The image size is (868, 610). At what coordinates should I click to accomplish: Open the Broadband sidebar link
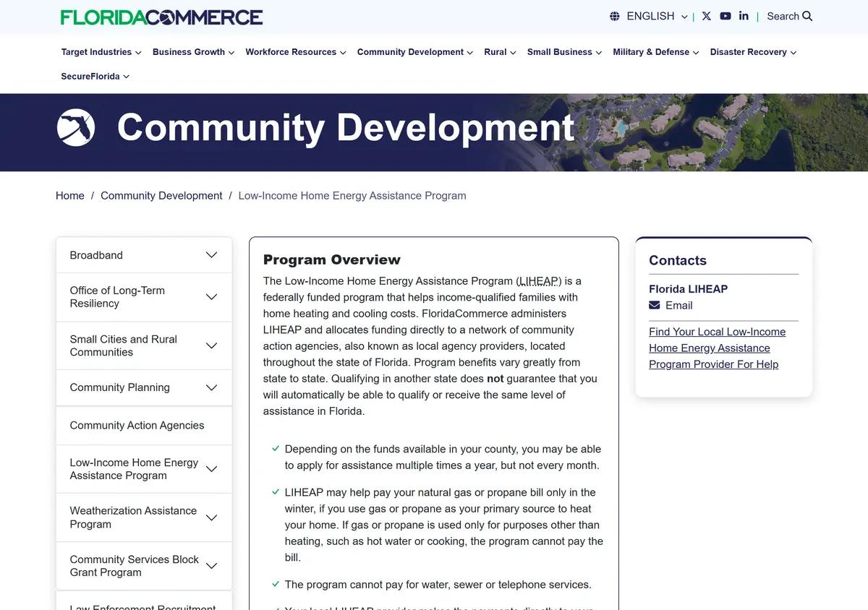click(96, 255)
